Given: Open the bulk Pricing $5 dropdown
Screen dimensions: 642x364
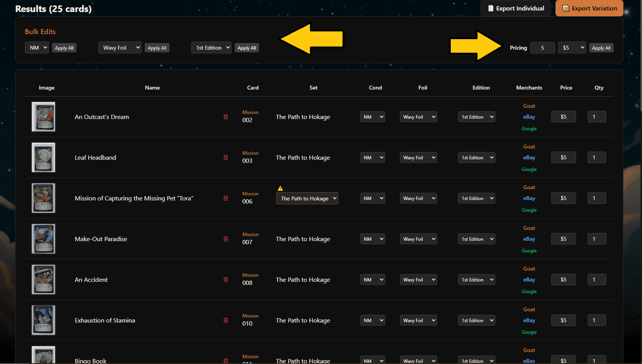Looking at the screenshot, I should (572, 48).
